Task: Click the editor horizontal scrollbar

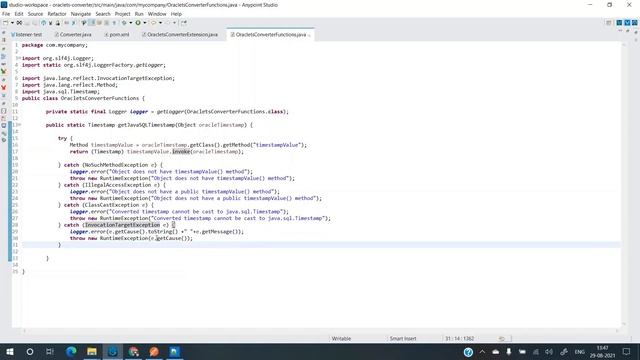Action: click(320, 330)
